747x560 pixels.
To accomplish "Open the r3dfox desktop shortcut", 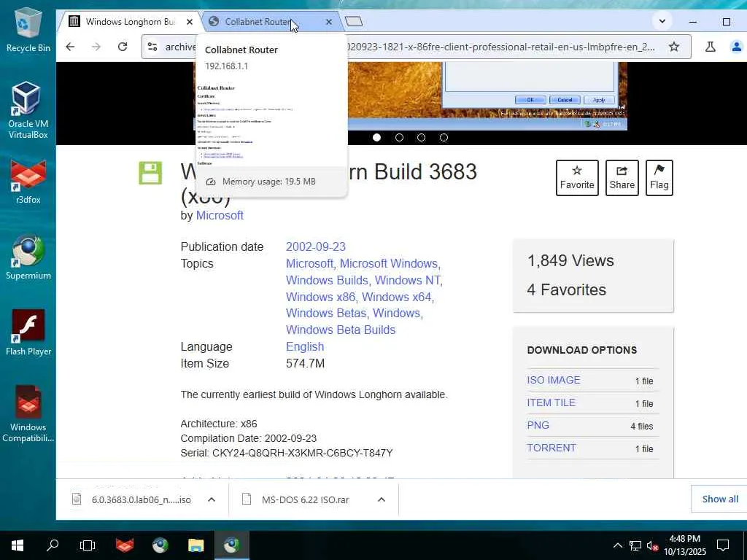I will pos(28,182).
